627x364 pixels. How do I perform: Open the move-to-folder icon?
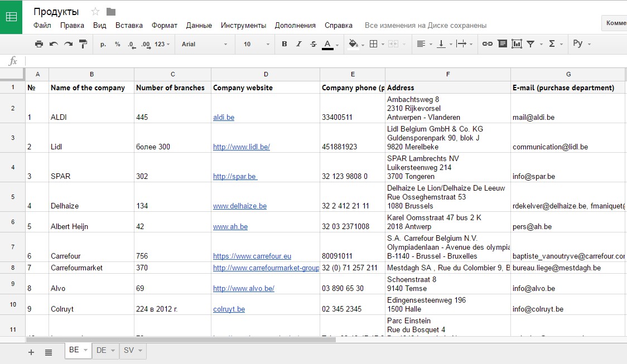point(111,12)
